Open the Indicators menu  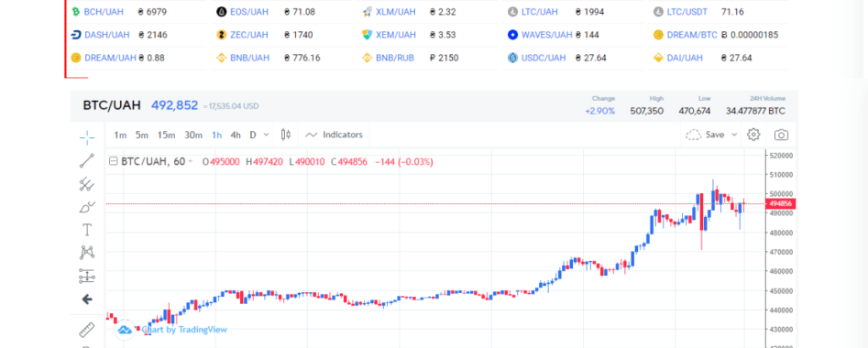tap(334, 135)
